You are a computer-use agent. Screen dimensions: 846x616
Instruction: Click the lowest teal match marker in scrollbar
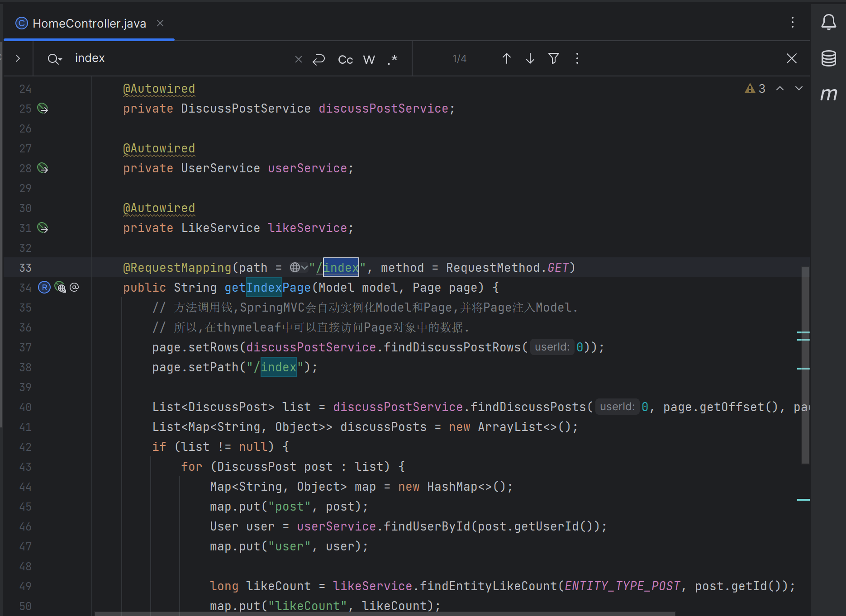pyautogui.click(x=803, y=500)
